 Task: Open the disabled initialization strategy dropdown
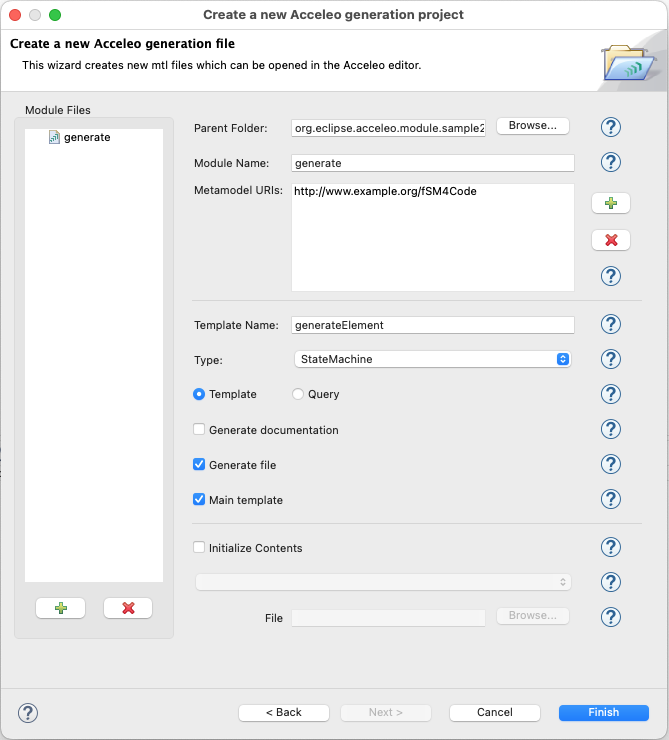[x=383, y=582]
